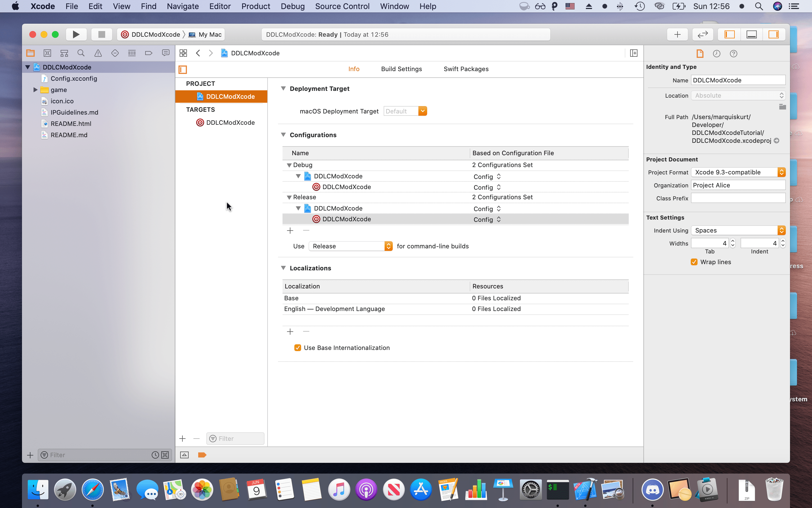Open the Library plus button
Screen dimensions: 812x508
[678, 34]
